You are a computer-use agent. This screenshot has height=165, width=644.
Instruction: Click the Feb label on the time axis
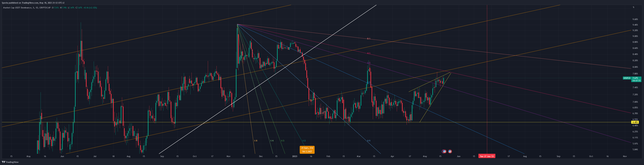click(328, 156)
